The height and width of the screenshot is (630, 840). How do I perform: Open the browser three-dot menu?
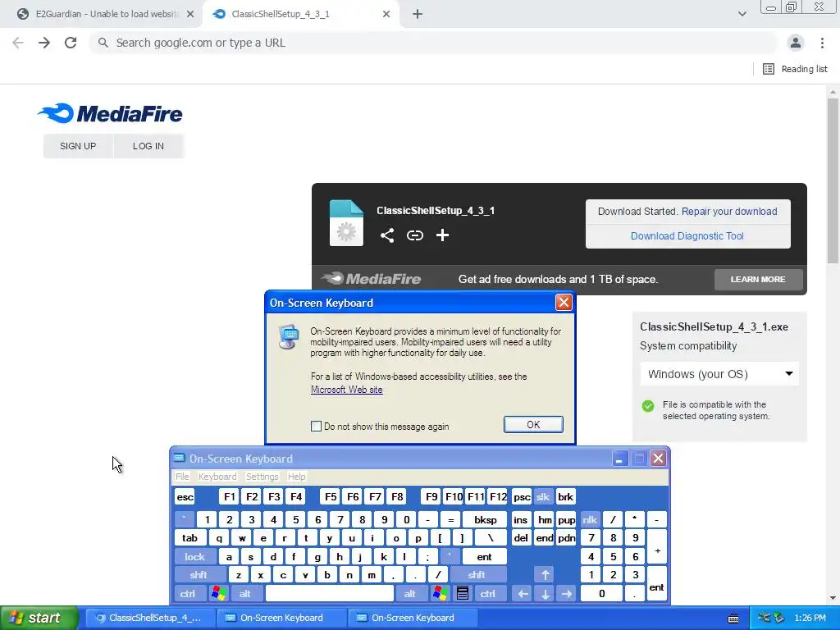(822, 43)
